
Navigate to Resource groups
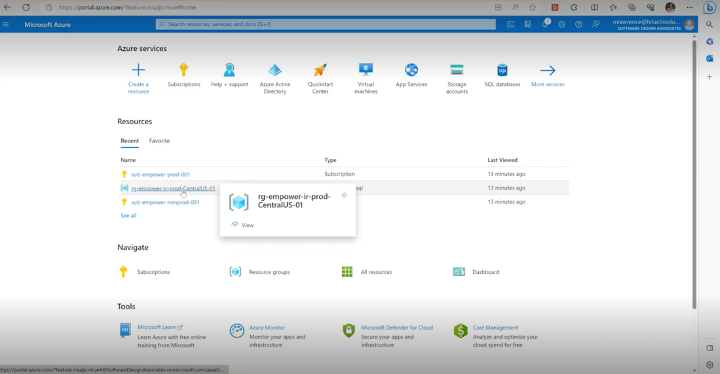269,272
